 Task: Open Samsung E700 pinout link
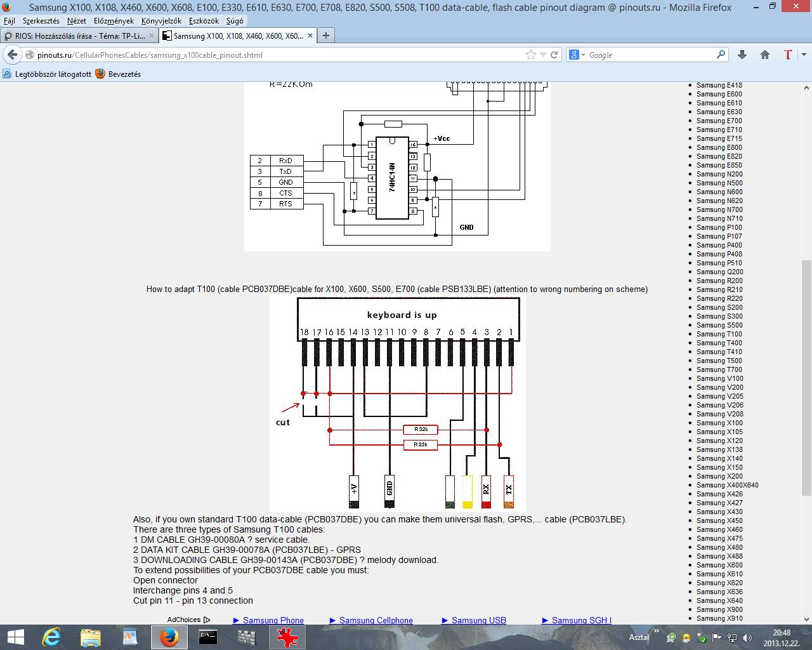coord(719,121)
